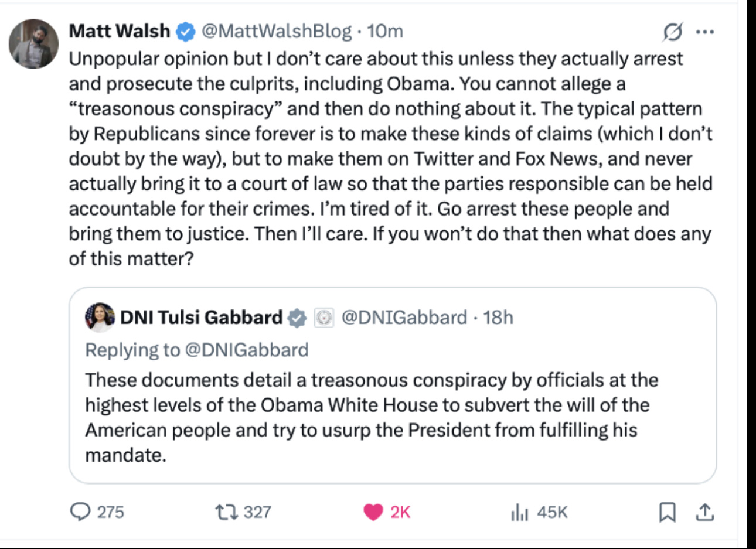Toggle the bookmark icon

668,513
